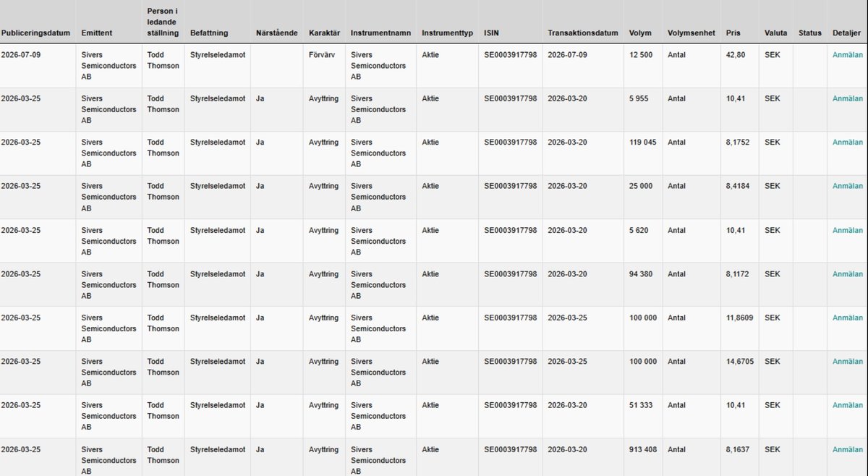This screenshot has height=476, width=868.
Task: Select the volume cell 12 500
Action: click(x=641, y=55)
